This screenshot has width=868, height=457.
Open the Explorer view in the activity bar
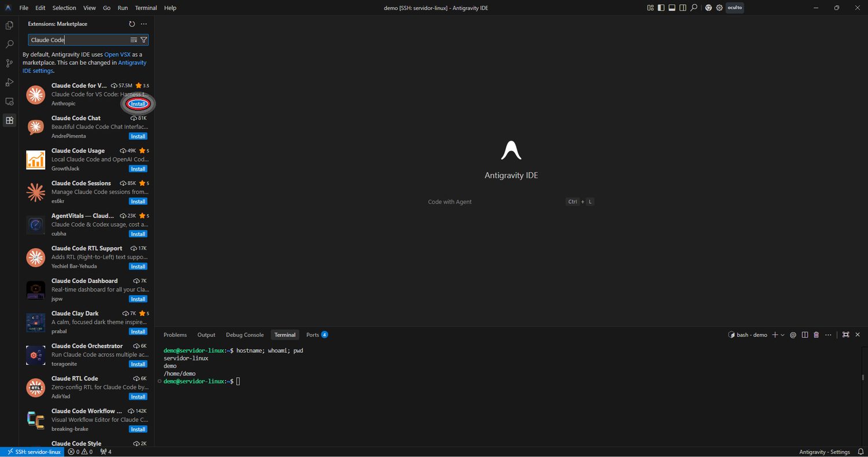(x=9, y=25)
